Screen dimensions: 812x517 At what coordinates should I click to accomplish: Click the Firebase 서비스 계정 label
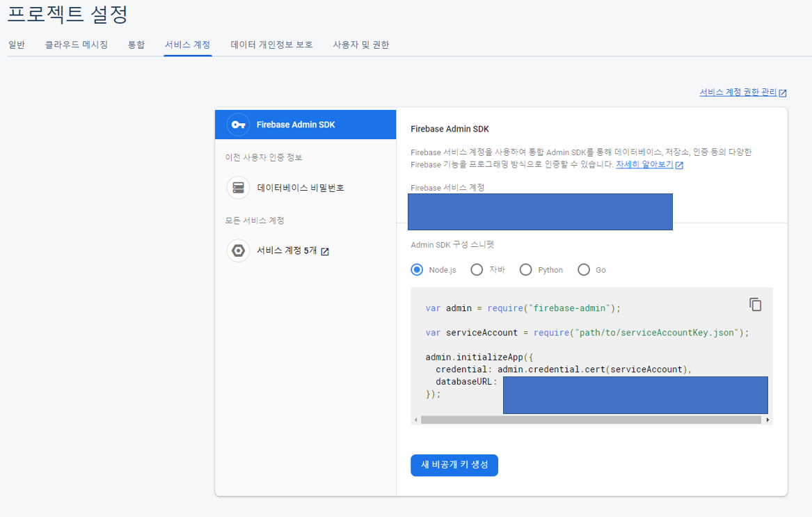(447, 188)
